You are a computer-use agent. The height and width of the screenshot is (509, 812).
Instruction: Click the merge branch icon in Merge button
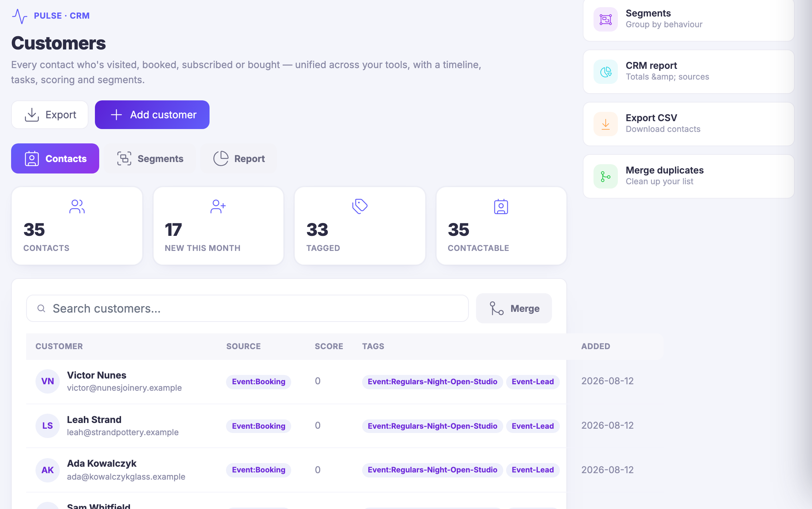point(497,308)
